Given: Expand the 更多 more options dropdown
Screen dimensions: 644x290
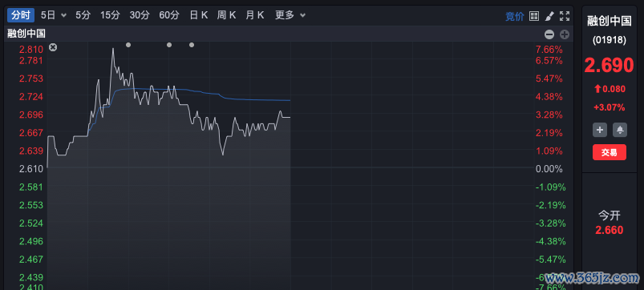Looking at the screenshot, I should tap(302, 15).
